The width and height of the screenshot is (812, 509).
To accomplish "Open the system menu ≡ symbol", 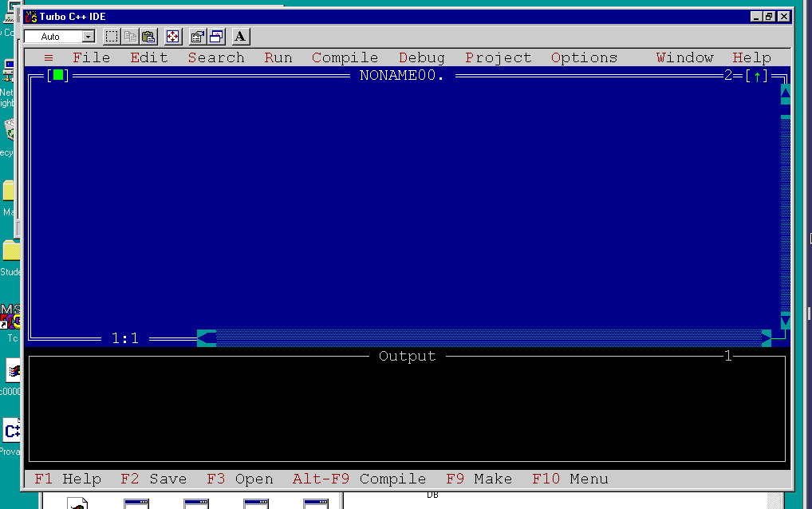I will [x=49, y=57].
